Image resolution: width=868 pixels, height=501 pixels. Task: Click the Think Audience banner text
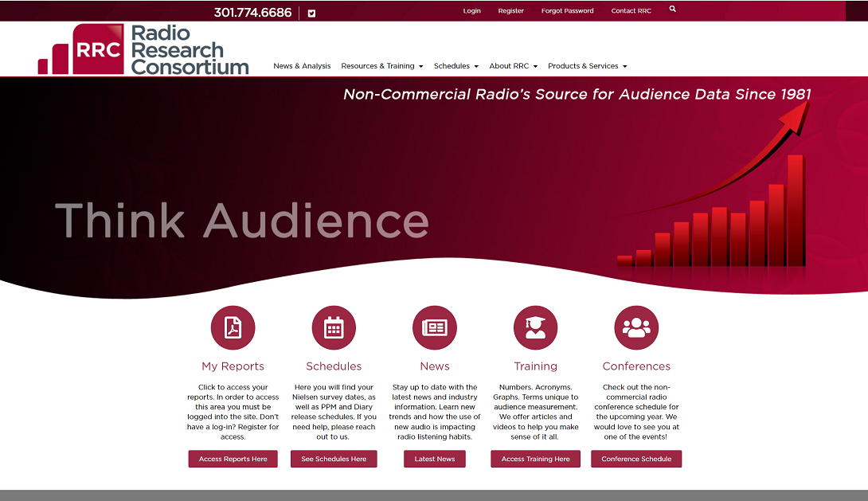coord(242,221)
